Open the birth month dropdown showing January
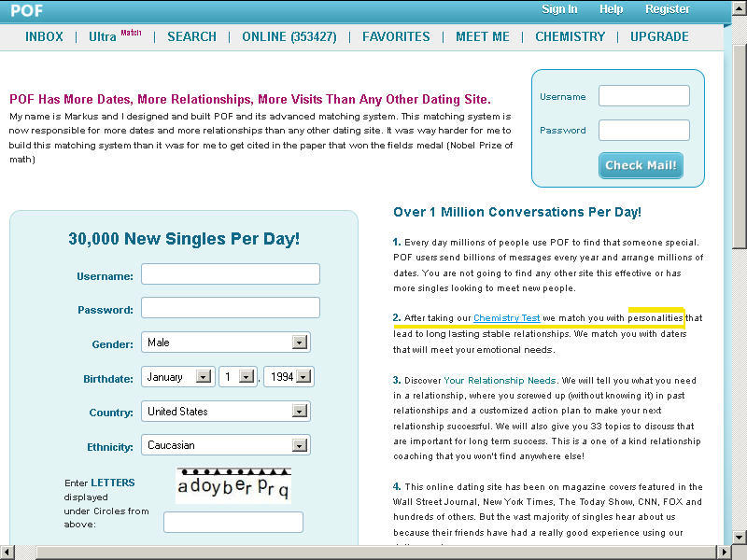Viewport: 747px width, 560px height. tap(178, 377)
